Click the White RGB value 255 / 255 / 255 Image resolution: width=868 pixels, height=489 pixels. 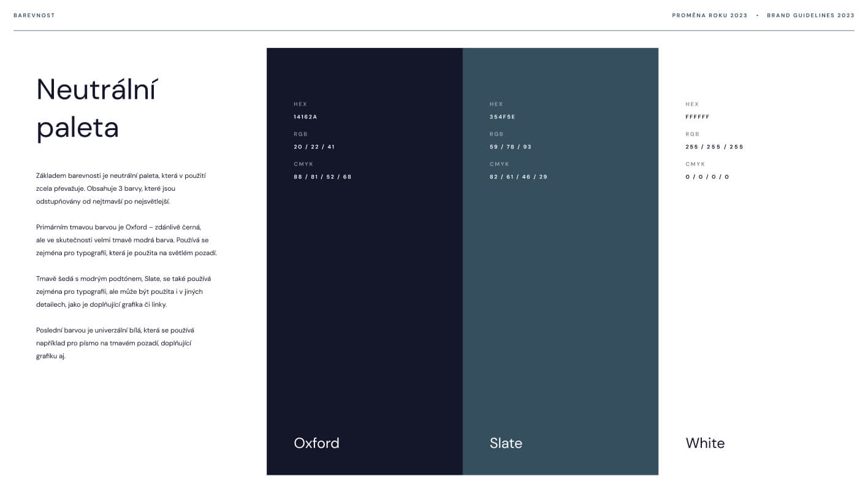(714, 147)
